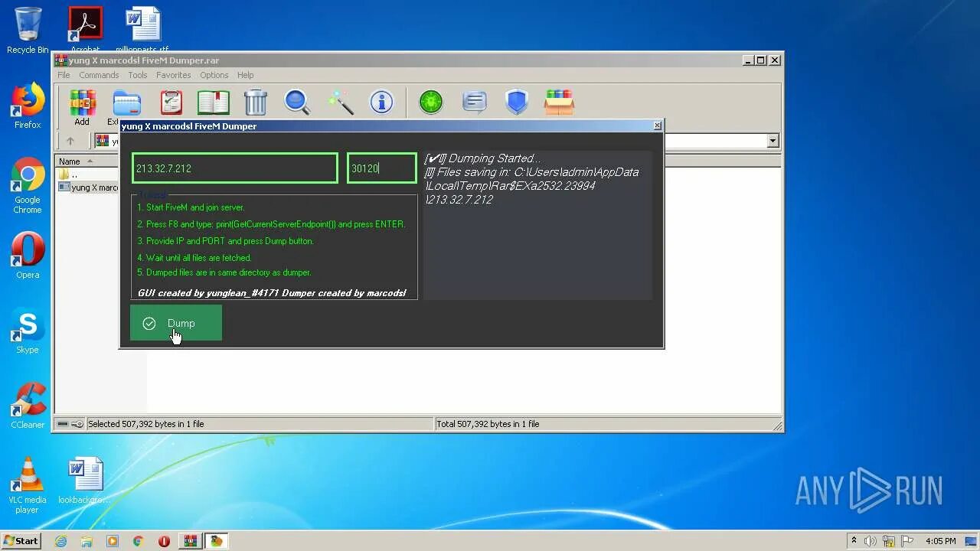Click the FiveM Dumper taskbar button
Viewport: 980px width, 551px height.
(217, 541)
